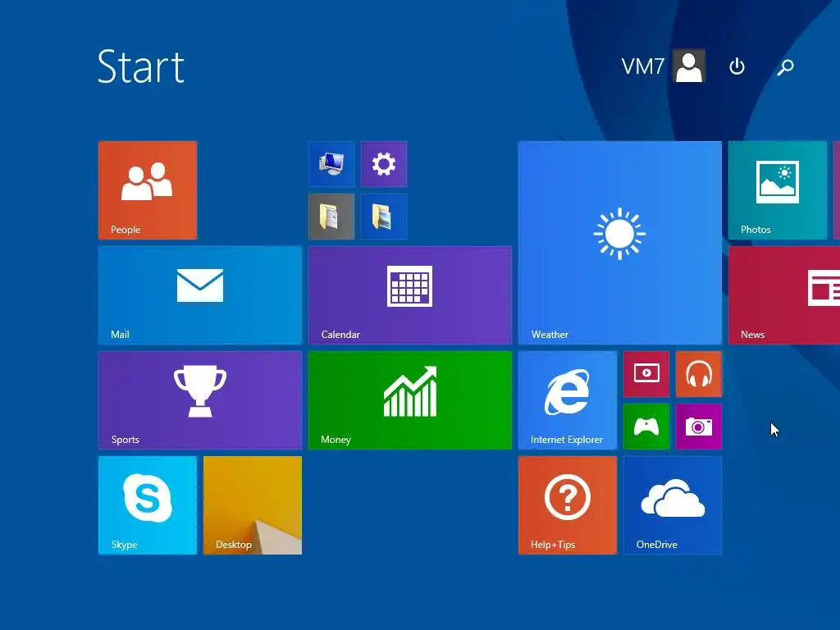Screen dimensions: 840x630
Task: Click the power options button
Action: click(737, 66)
